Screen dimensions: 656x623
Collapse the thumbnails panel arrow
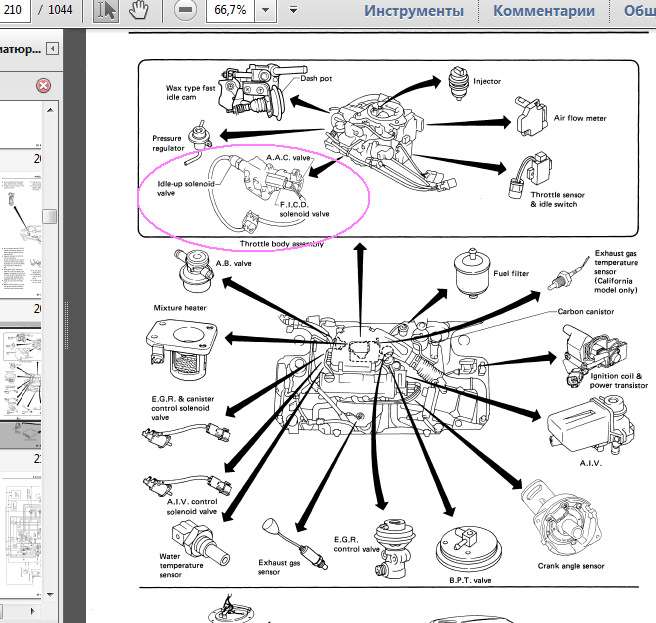coord(52,49)
